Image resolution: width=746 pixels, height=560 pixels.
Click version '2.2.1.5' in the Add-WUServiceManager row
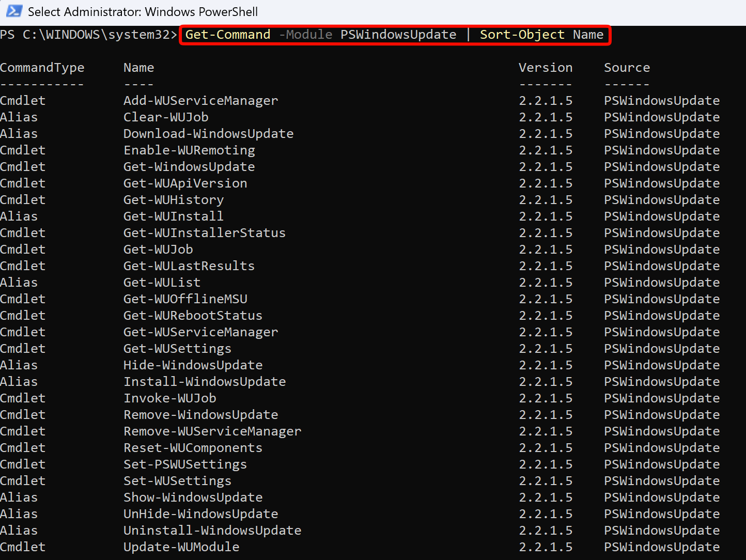click(x=546, y=101)
